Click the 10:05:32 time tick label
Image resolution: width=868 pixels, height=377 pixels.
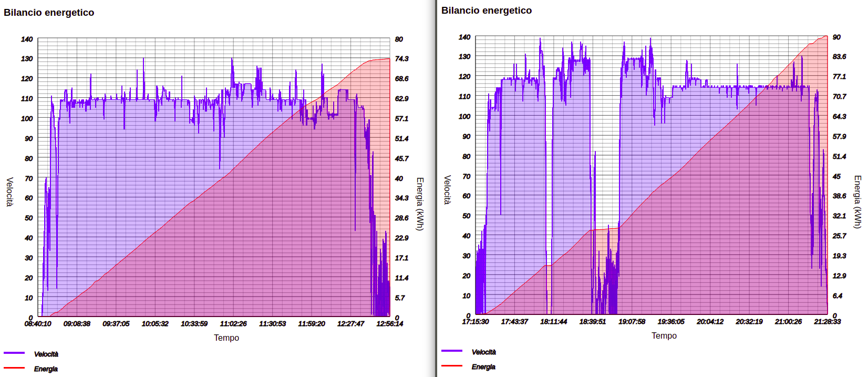click(x=155, y=324)
